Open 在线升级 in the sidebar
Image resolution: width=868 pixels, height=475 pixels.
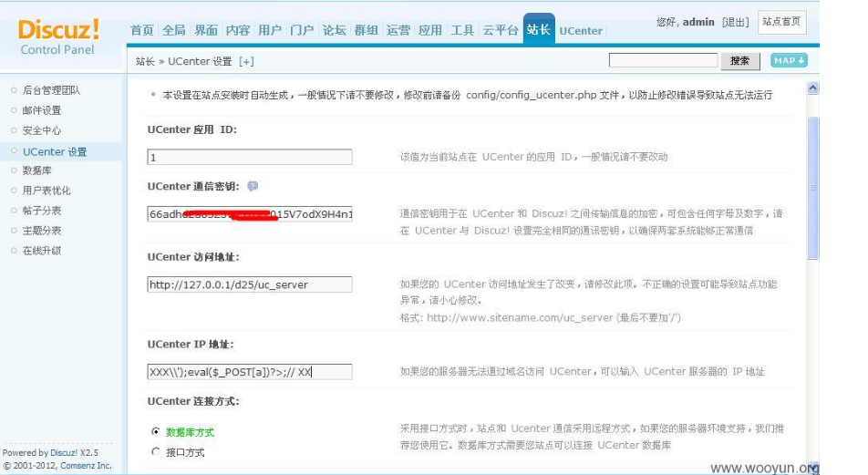coord(42,250)
